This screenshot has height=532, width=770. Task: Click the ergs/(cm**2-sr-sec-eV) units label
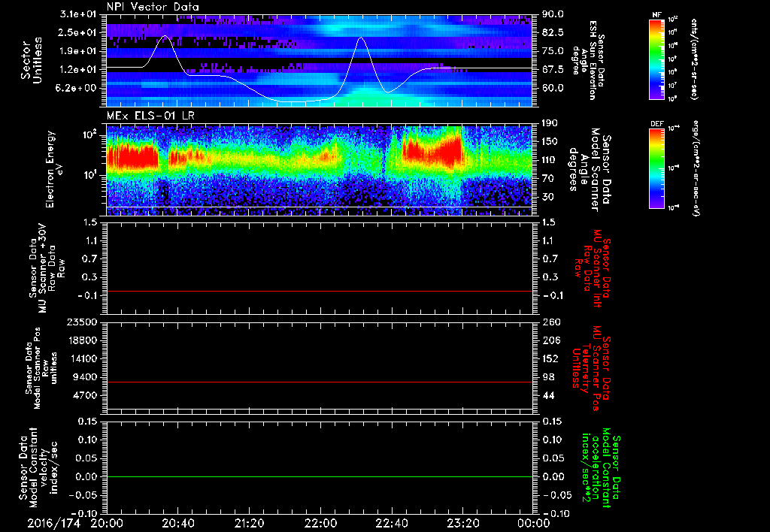coord(694,168)
